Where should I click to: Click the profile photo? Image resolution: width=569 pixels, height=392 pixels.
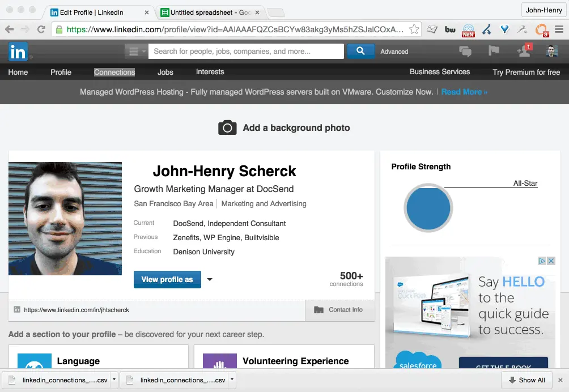coord(65,219)
